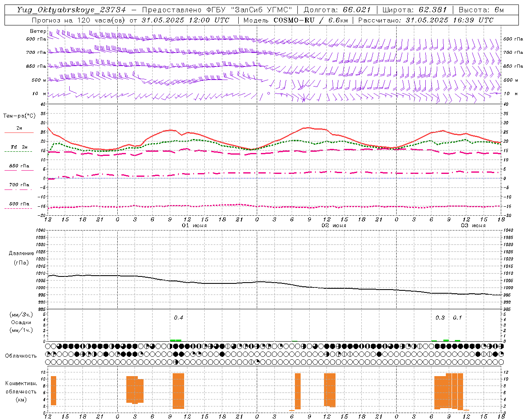Select the 03 июня date label
This screenshot has height=420, width=525.
point(473,226)
